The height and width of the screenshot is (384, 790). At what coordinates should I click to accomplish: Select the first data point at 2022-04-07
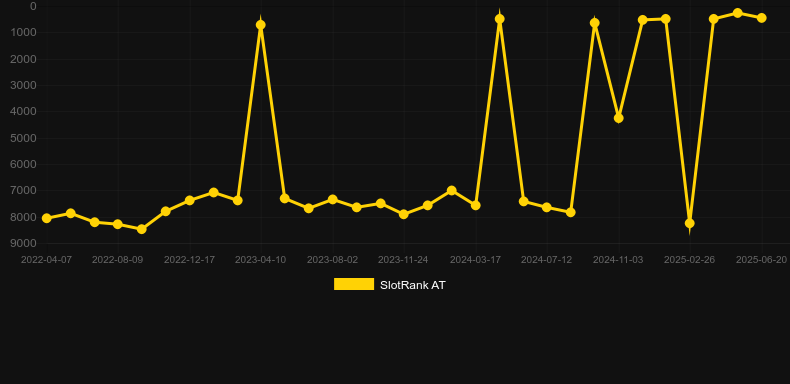pos(46,218)
